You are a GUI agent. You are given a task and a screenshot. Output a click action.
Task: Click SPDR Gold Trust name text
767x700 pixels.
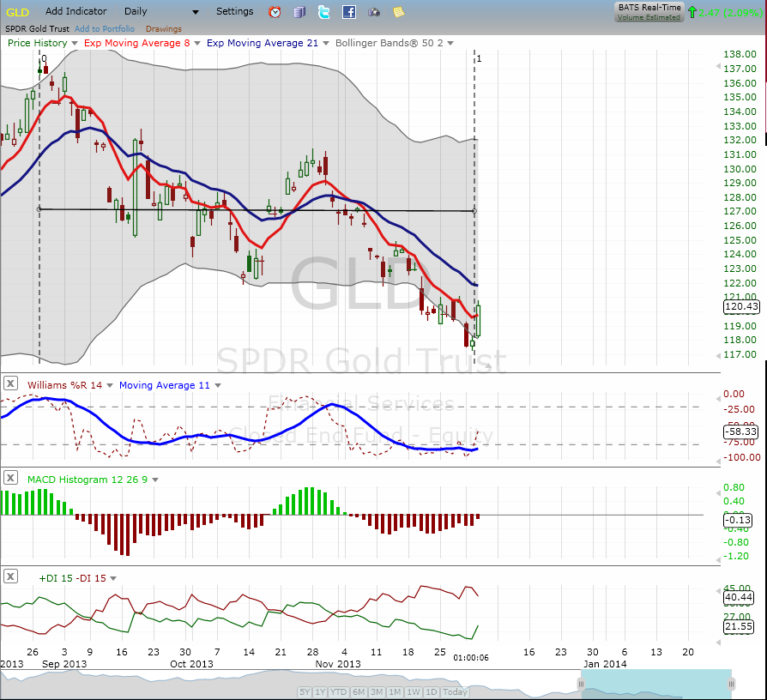(x=38, y=29)
